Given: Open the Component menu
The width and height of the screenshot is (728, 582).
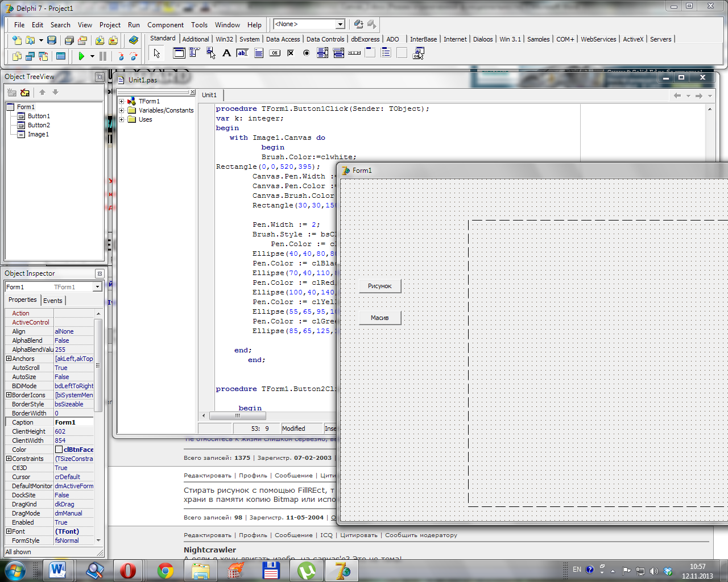Looking at the screenshot, I should pos(166,25).
